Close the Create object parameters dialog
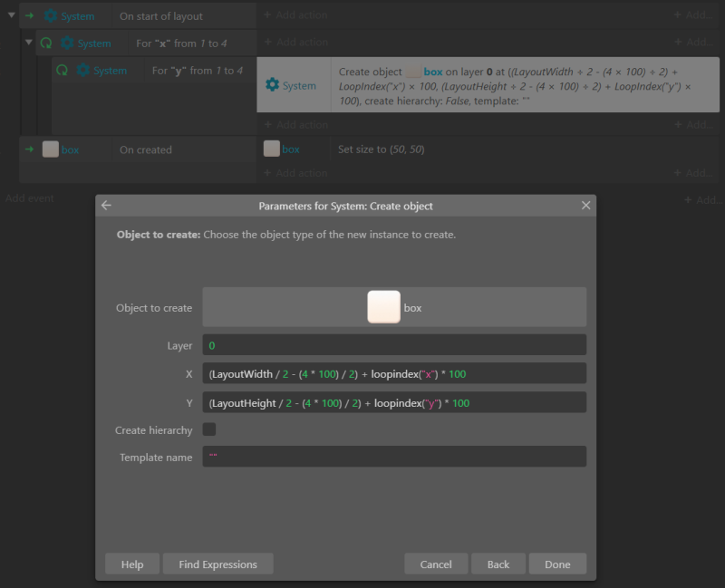This screenshot has width=725, height=588. coord(585,206)
